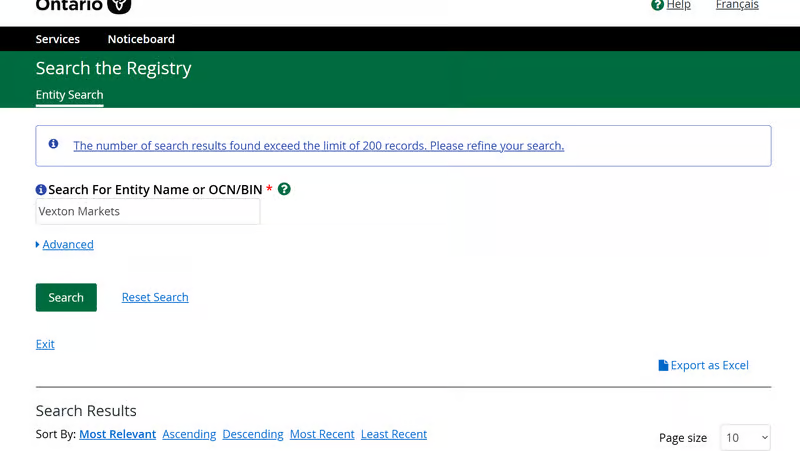
Task: Click the Exit link
Action: (45, 344)
